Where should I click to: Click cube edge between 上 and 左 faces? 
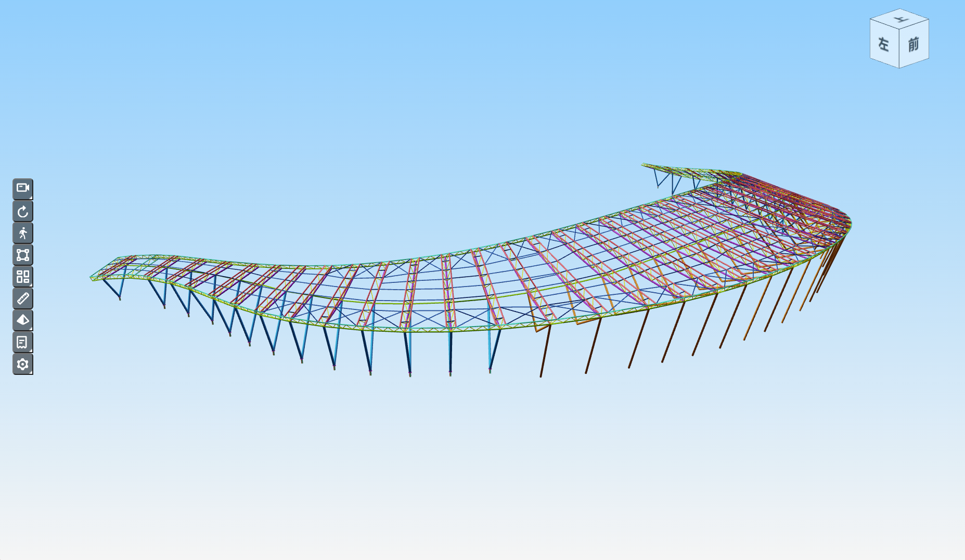(884, 26)
